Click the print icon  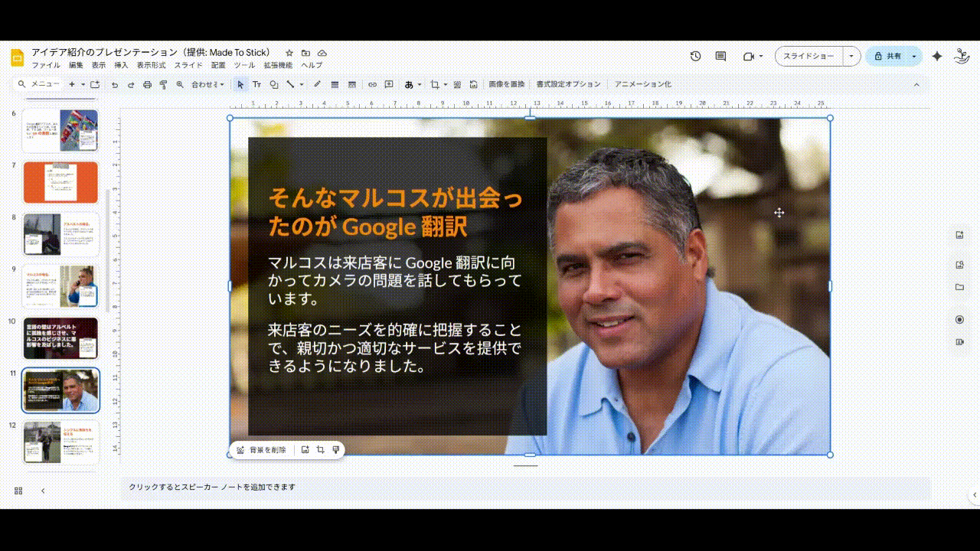(x=147, y=84)
